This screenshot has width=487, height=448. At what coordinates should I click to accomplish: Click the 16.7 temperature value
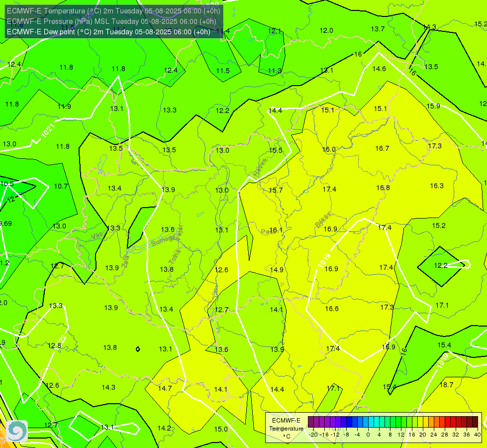coord(382,148)
